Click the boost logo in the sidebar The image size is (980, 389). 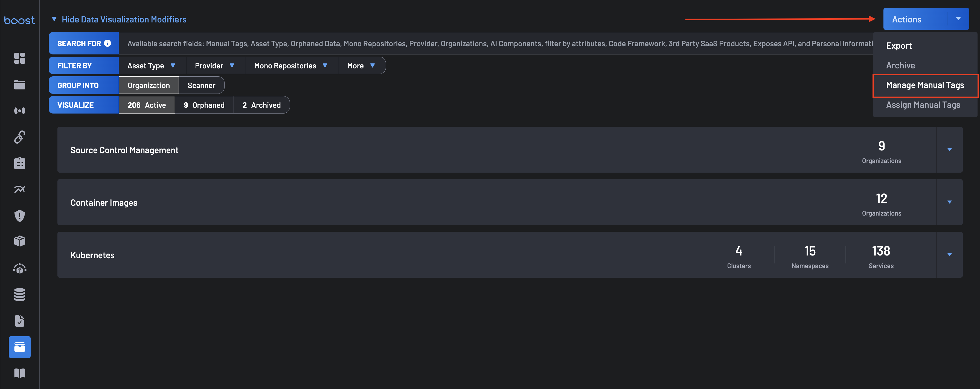(x=19, y=20)
